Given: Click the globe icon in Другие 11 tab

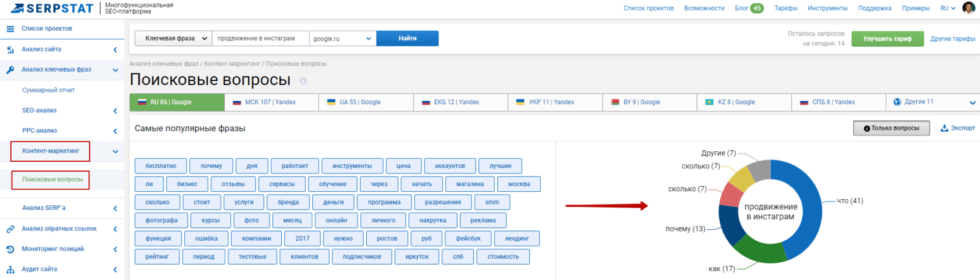Looking at the screenshot, I should tap(897, 102).
